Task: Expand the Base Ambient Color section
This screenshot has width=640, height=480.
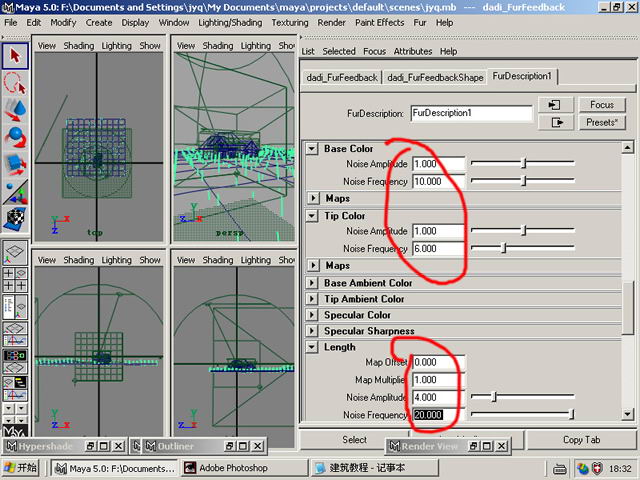Action: click(x=312, y=283)
